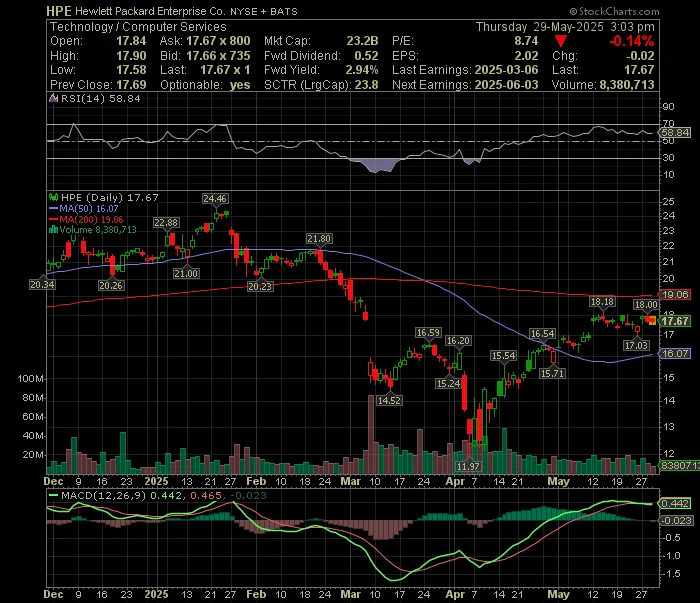Click the 14.52 low price label
Screen dimensions: 700x603
pyautogui.click(x=389, y=400)
